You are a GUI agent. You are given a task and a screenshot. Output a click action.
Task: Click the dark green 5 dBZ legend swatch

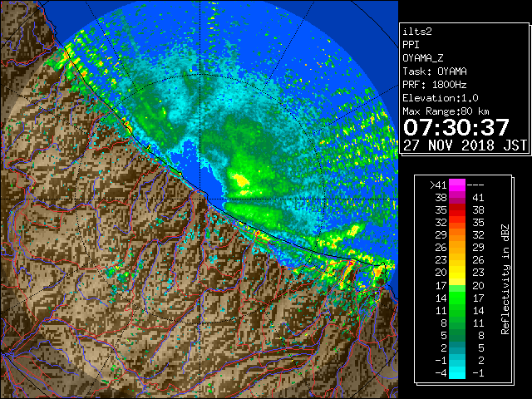[457, 335]
